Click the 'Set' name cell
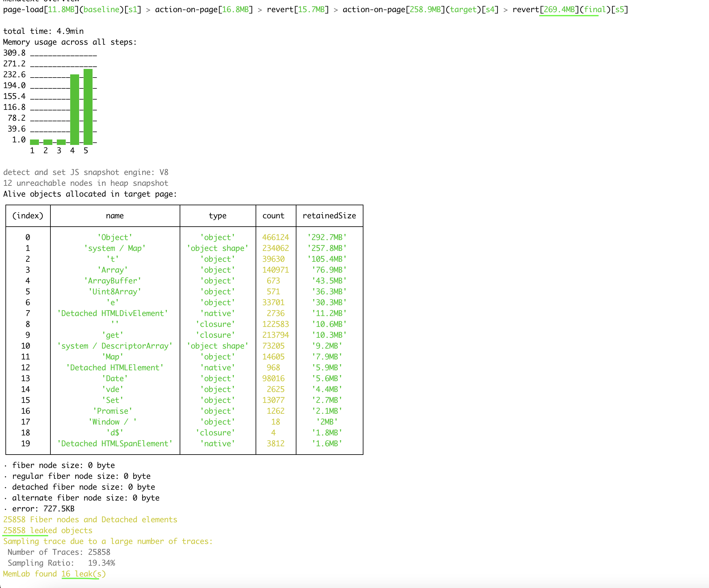The width and height of the screenshot is (709, 588). click(113, 400)
